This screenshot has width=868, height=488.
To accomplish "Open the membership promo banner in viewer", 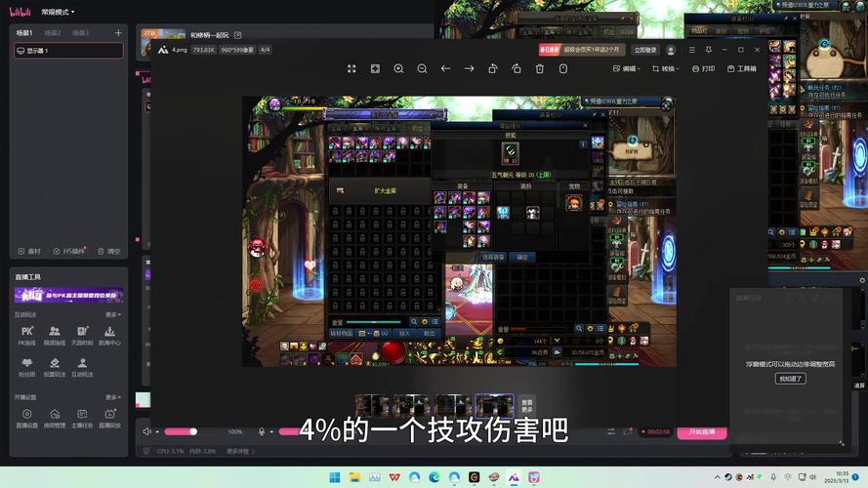I will [581, 50].
